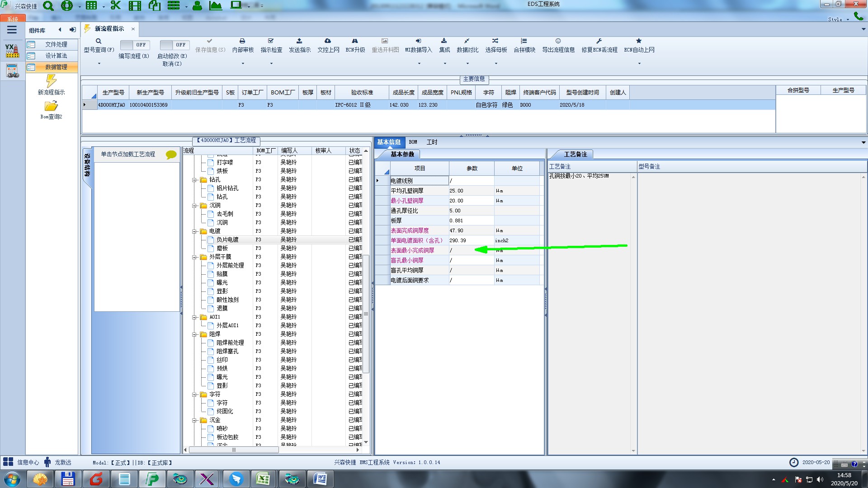The height and width of the screenshot is (488, 868).
Task: Click the green area chart icon
Action: click(x=216, y=5)
